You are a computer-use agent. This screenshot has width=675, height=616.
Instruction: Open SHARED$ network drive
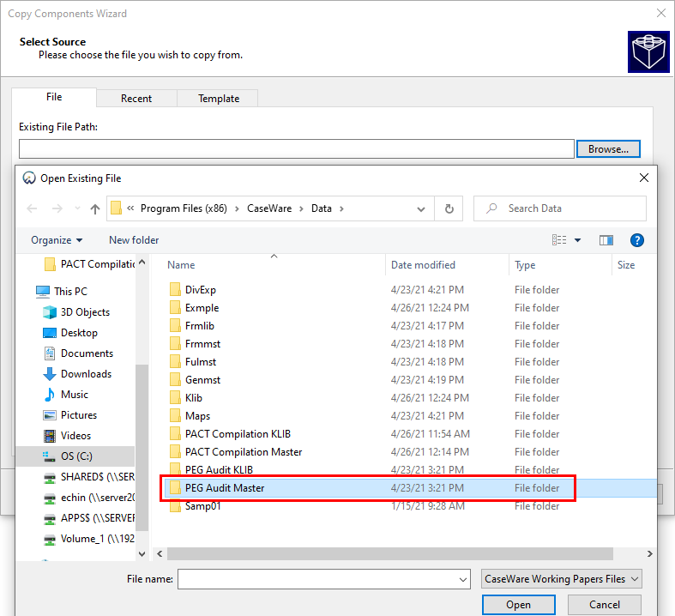click(x=89, y=477)
